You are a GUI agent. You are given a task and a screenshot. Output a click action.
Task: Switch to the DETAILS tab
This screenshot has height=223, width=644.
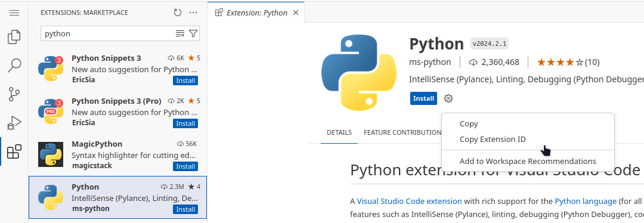tap(339, 132)
